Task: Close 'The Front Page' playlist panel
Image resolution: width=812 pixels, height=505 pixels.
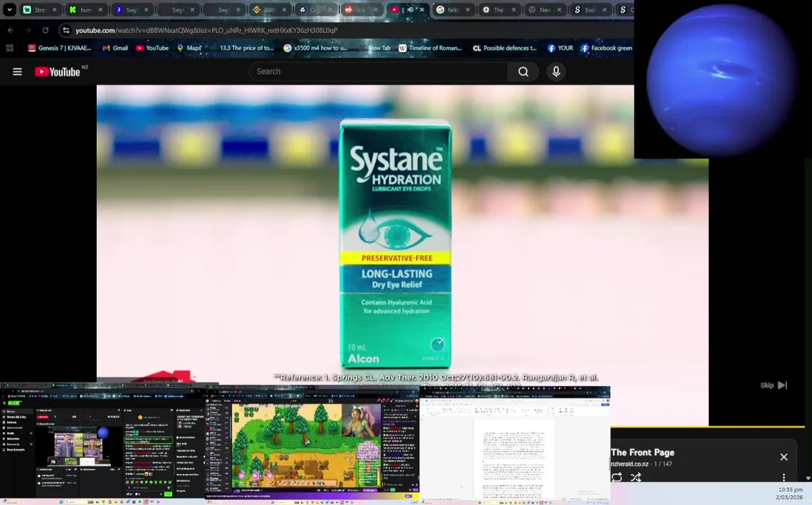Action: [x=783, y=457]
